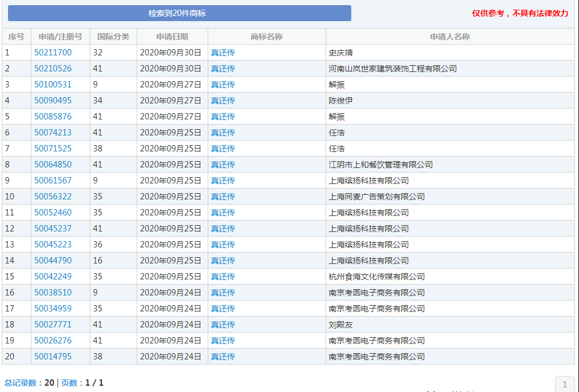Open registration number 50211700 link
This screenshot has height=392, width=579.
[x=53, y=53]
